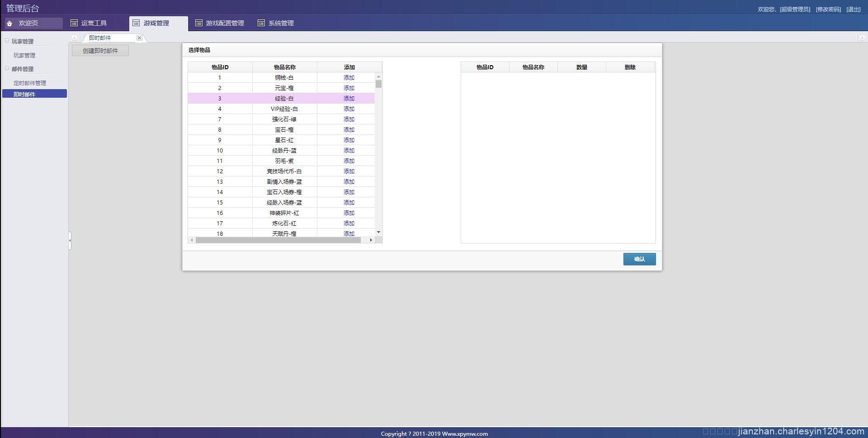
Task: Click the list icon next to 运营工具
Action: click(x=74, y=23)
